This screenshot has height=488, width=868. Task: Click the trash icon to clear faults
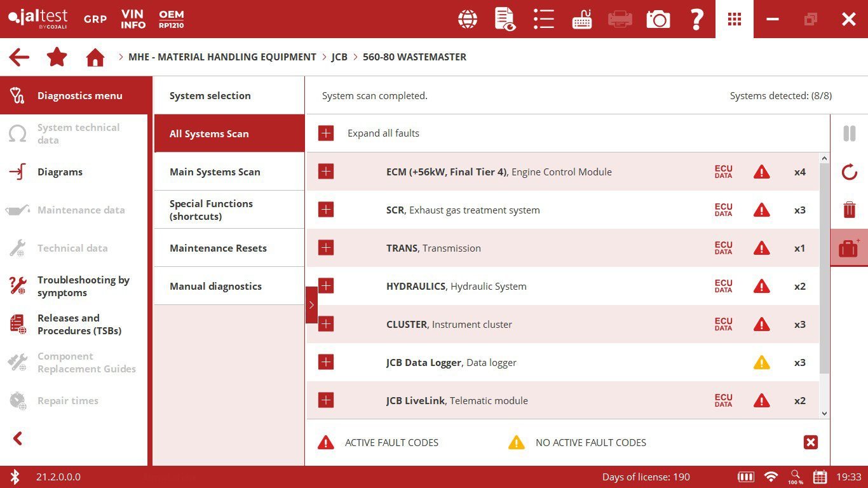point(849,210)
